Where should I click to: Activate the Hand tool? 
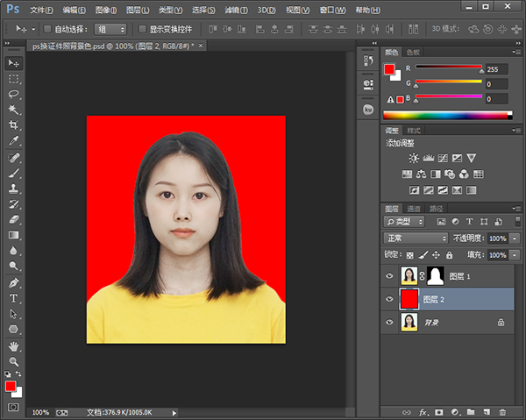pyautogui.click(x=13, y=345)
